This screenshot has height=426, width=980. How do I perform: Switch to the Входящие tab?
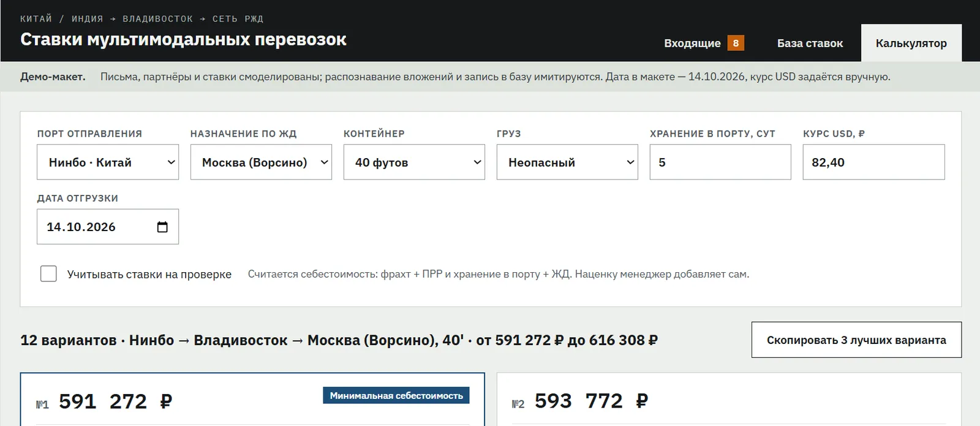click(704, 43)
